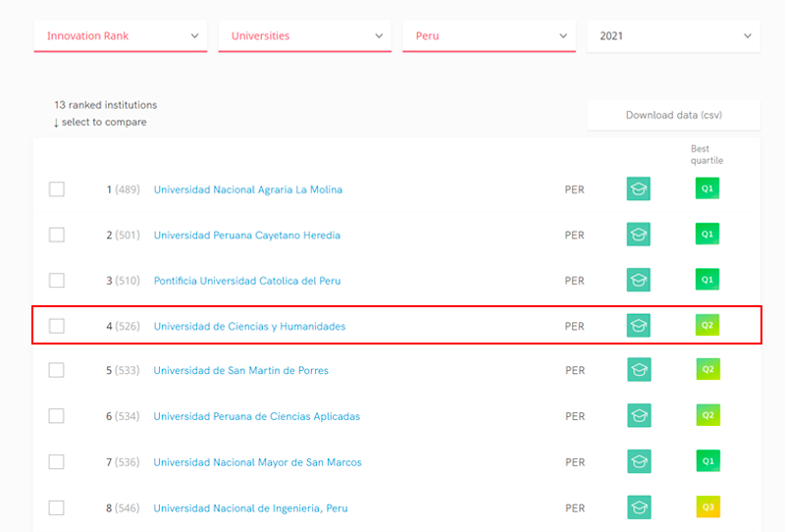Click rank text '8 (546)'
The width and height of the screenshot is (785, 532).
click(x=123, y=508)
